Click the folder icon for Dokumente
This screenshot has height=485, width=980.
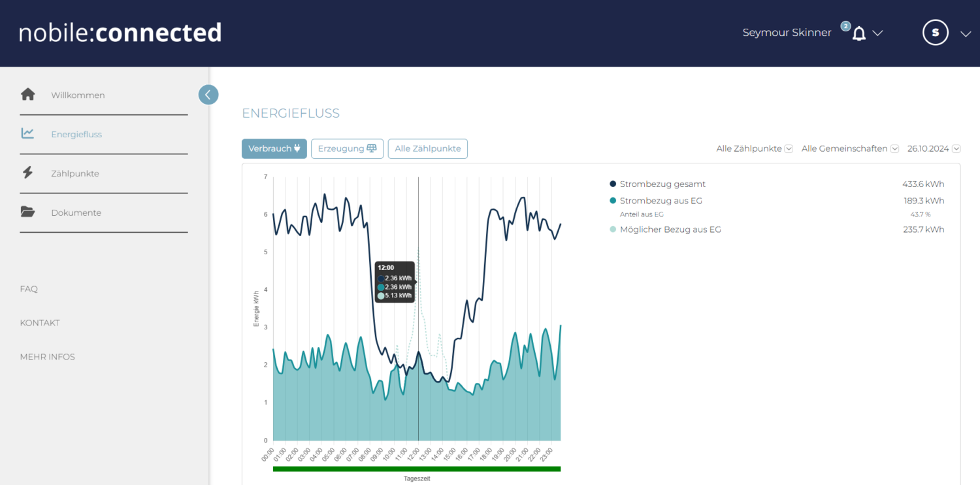point(27,212)
